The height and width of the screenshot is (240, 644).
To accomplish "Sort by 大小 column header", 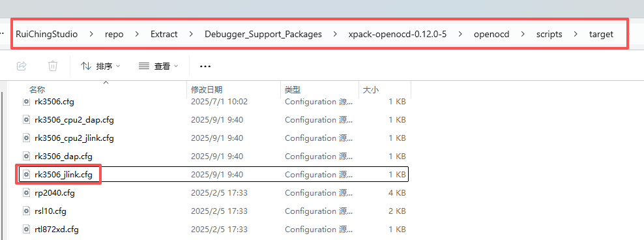I will pos(370,89).
